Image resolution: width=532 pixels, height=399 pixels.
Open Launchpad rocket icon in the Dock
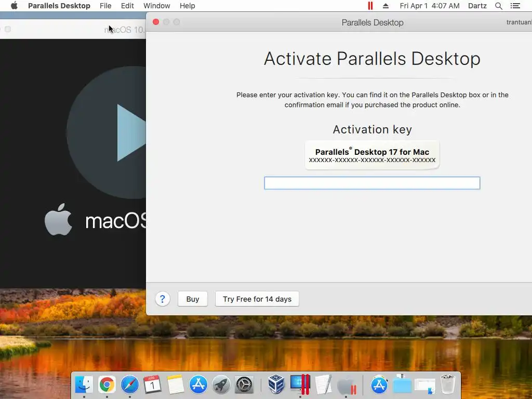tap(221, 385)
